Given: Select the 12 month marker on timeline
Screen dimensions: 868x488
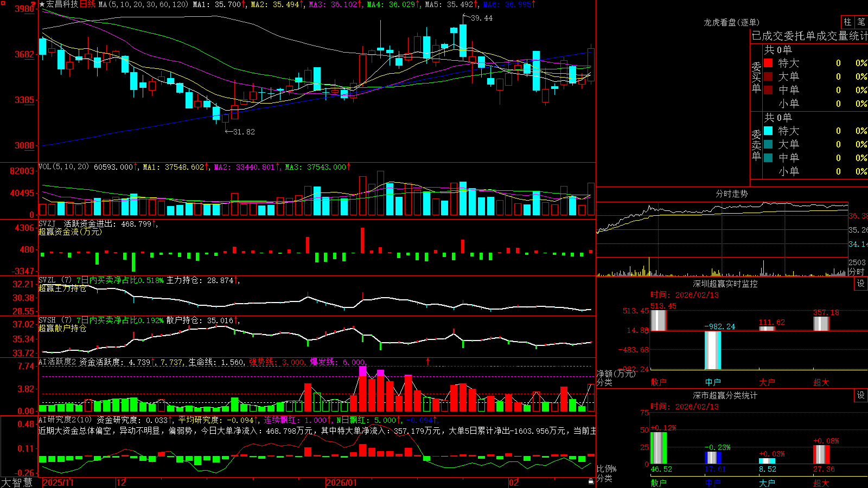Looking at the screenshot, I should click(122, 483).
